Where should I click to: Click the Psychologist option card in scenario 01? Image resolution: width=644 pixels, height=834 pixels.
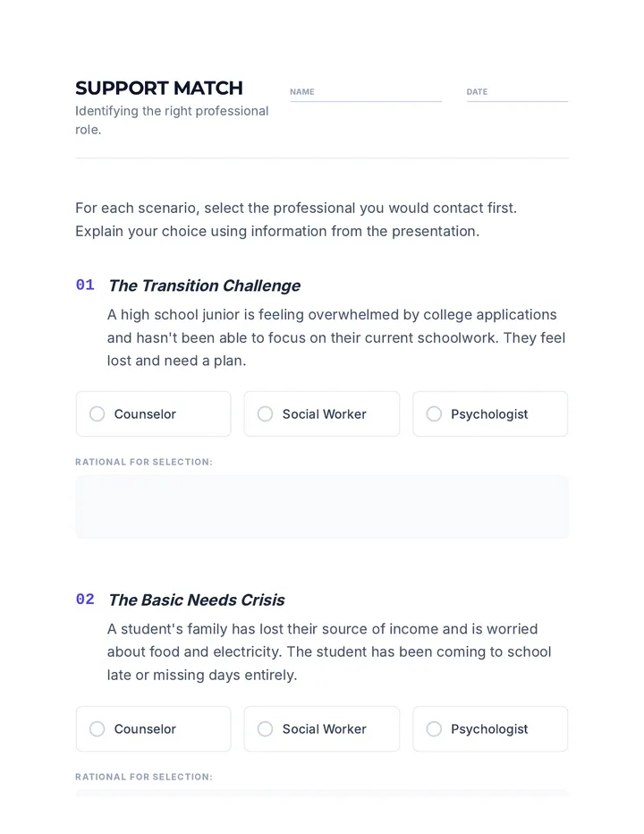coord(490,413)
